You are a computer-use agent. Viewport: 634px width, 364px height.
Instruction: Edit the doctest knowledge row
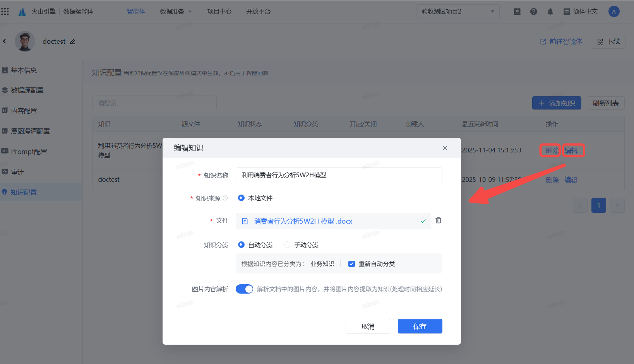571,180
